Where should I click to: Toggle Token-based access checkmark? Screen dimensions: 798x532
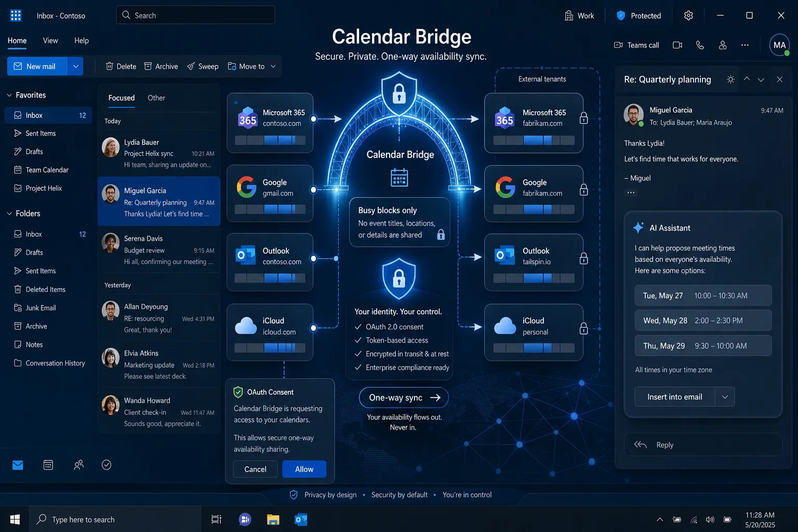coord(358,340)
